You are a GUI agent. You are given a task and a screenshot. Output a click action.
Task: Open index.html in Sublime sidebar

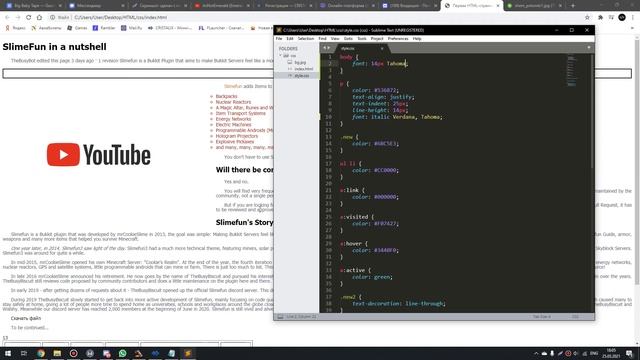304,69
